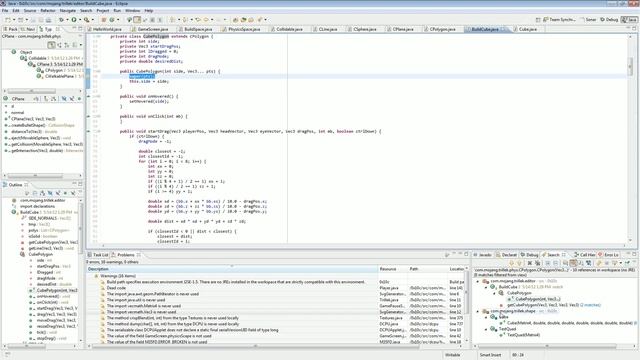Image resolution: width=640 pixels, height=360 pixels.
Task: Minimize the Outline view icon
Action: [x=74, y=184]
